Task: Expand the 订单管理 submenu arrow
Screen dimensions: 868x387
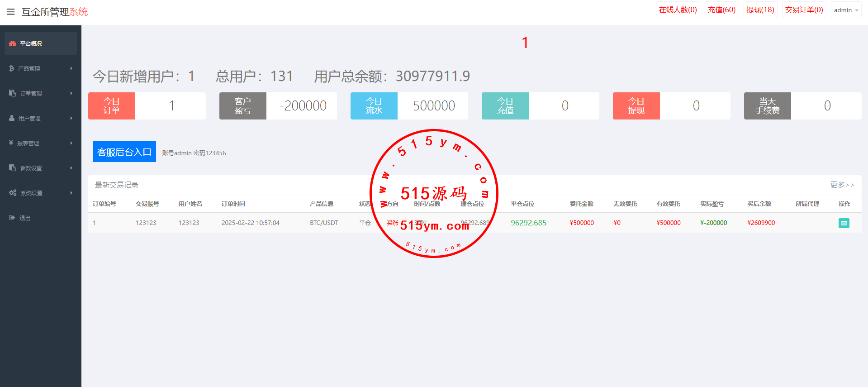Action: 71,93
